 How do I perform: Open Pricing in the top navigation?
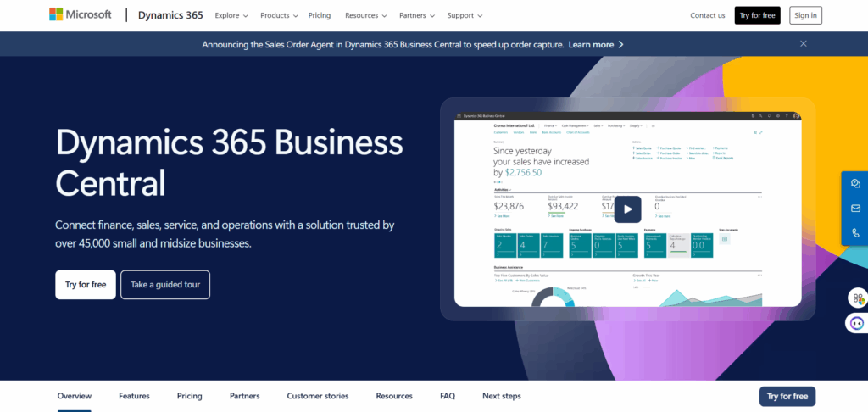[x=320, y=15]
